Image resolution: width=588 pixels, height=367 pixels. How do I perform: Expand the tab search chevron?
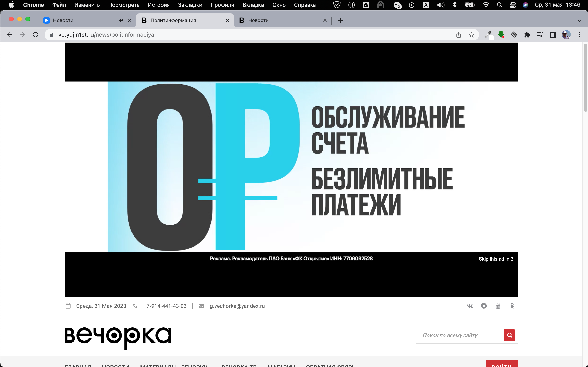(579, 20)
